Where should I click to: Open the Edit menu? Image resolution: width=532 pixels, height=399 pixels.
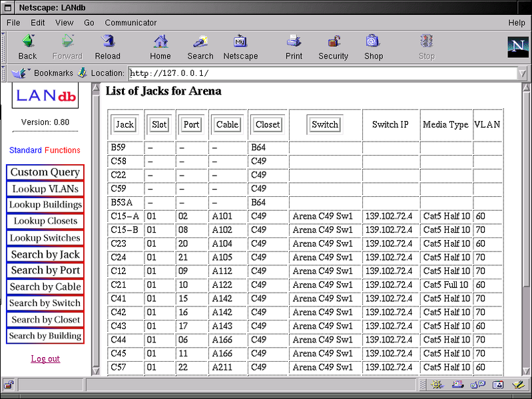(38, 23)
